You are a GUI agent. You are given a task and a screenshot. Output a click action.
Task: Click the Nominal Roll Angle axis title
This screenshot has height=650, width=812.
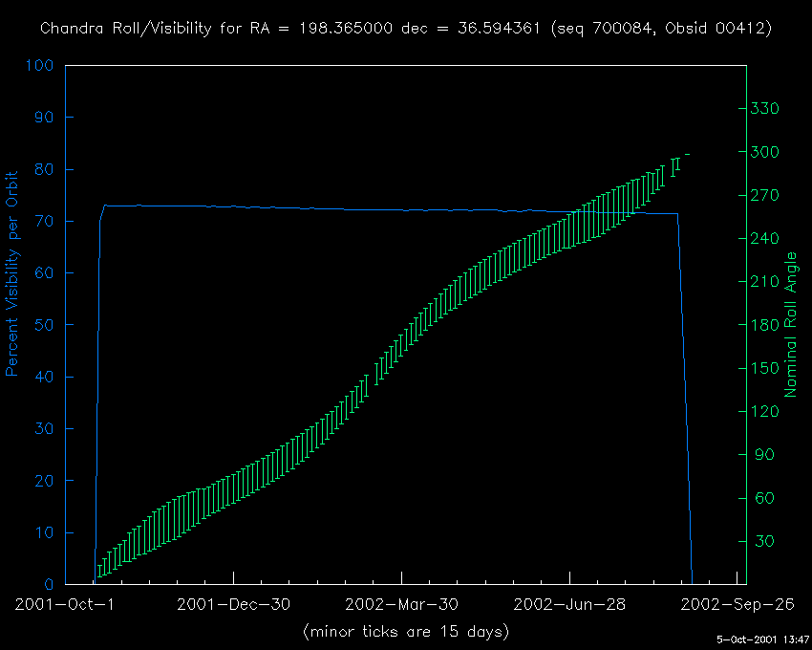tap(790, 325)
